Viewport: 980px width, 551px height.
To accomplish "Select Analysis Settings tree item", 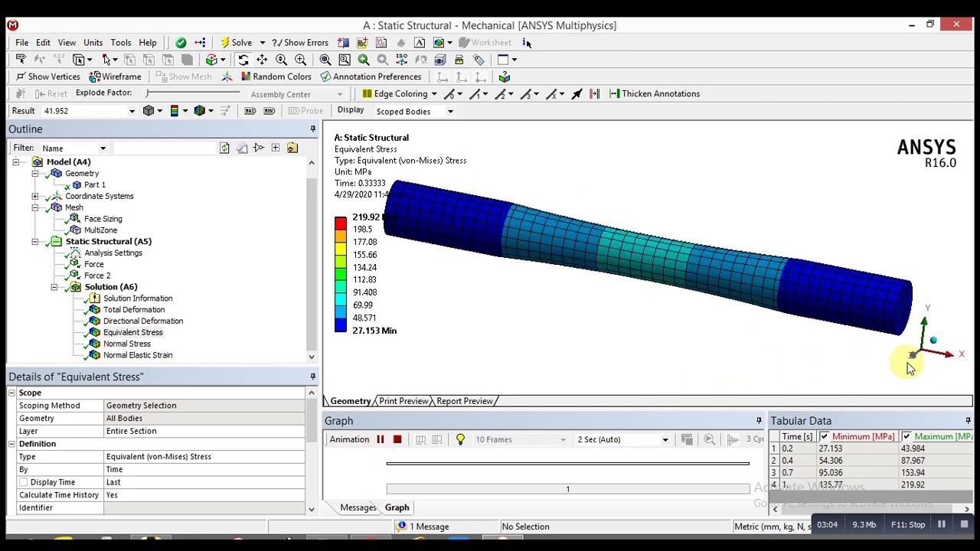I will [x=113, y=253].
